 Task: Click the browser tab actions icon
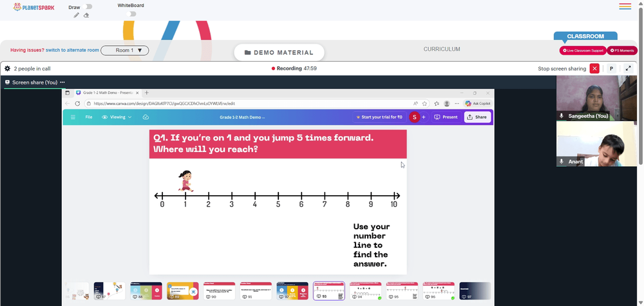coord(68,93)
